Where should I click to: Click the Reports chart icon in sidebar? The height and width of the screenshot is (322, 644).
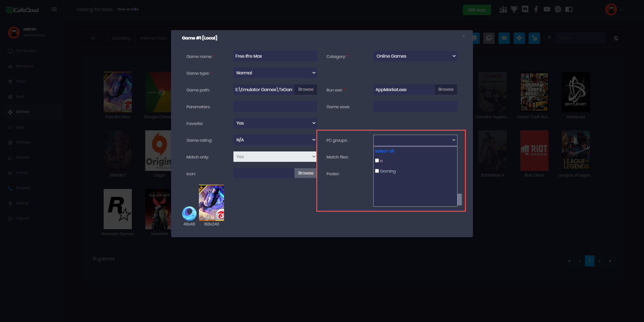(10, 157)
